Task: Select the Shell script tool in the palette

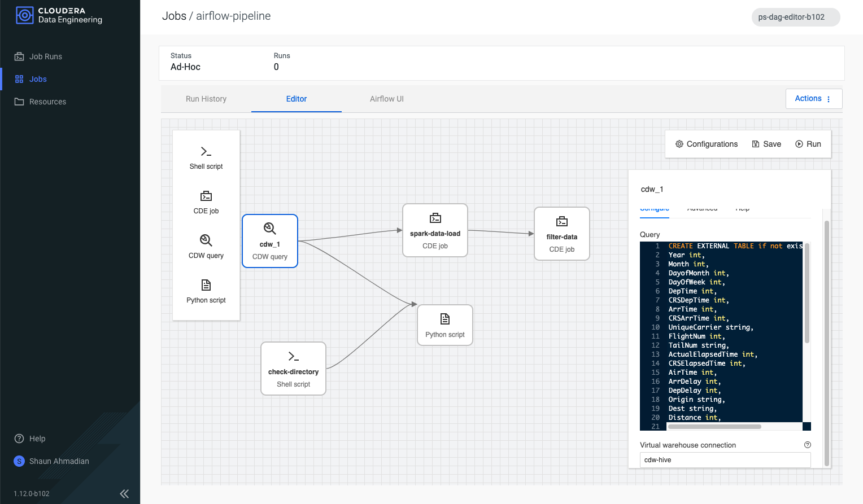Action: 206,157
